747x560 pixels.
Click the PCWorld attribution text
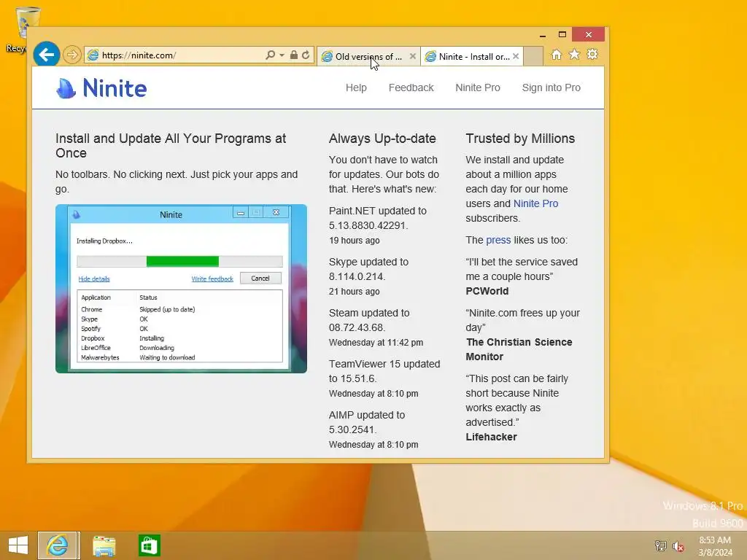tap(487, 291)
